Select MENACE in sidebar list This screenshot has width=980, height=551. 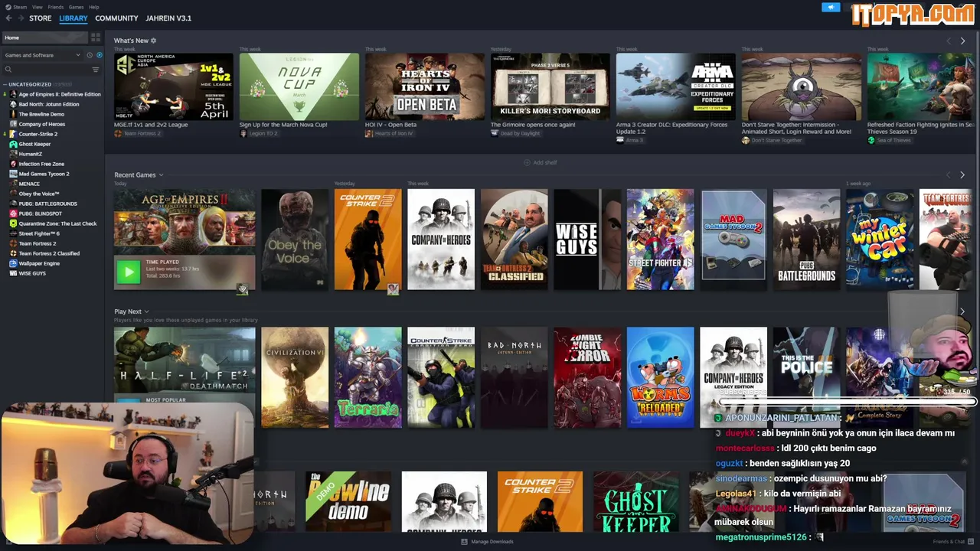click(x=29, y=184)
